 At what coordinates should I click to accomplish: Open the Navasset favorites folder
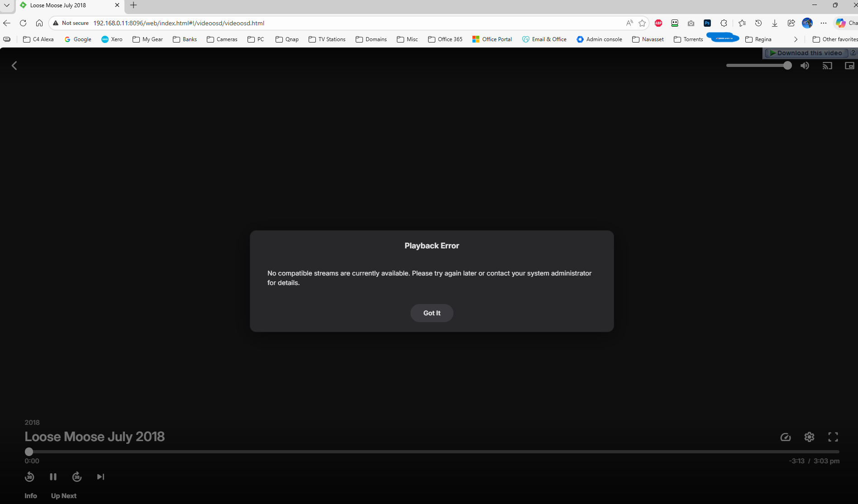pyautogui.click(x=648, y=39)
